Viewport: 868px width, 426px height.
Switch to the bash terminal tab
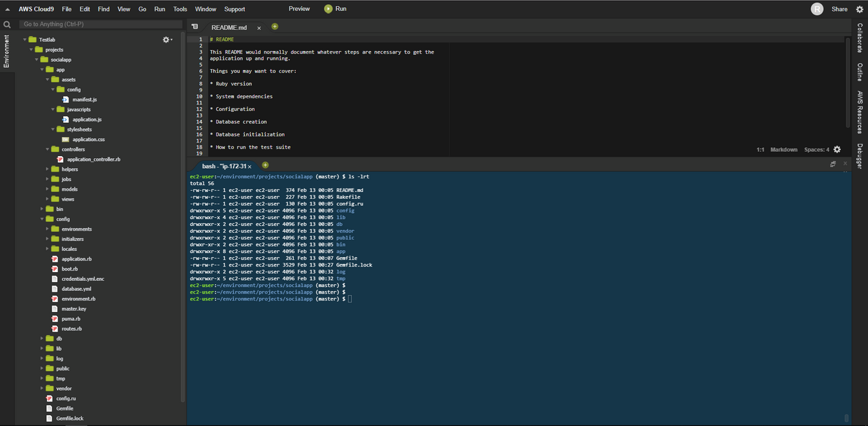(225, 166)
